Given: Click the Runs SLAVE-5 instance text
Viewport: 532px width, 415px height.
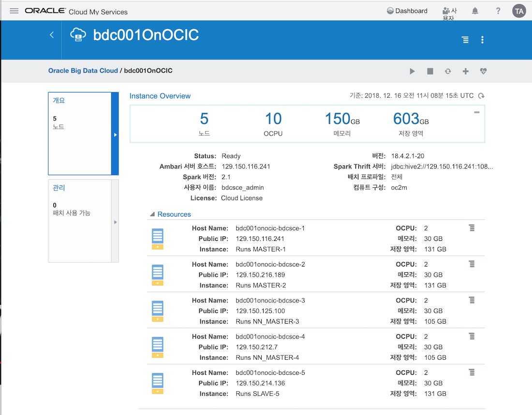Looking at the screenshot, I should (257, 394).
